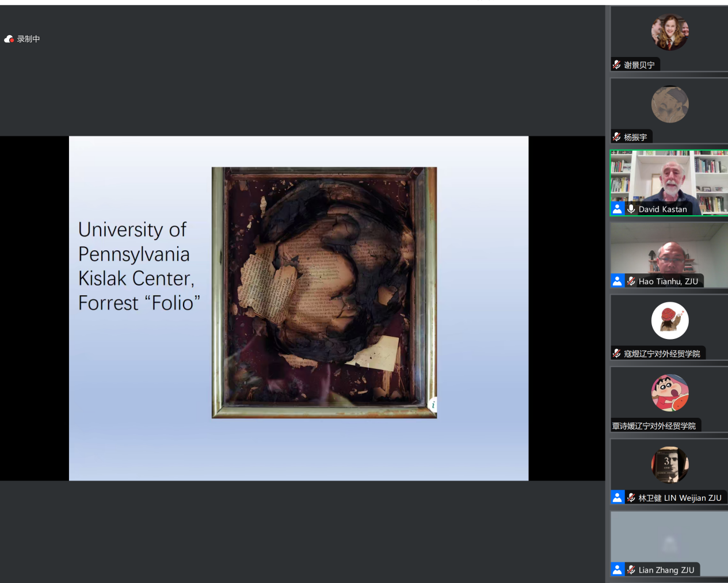Click David Kastan's active microphone icon
The width and height of the screenshot is (728, 583).
tap(631, 209)
